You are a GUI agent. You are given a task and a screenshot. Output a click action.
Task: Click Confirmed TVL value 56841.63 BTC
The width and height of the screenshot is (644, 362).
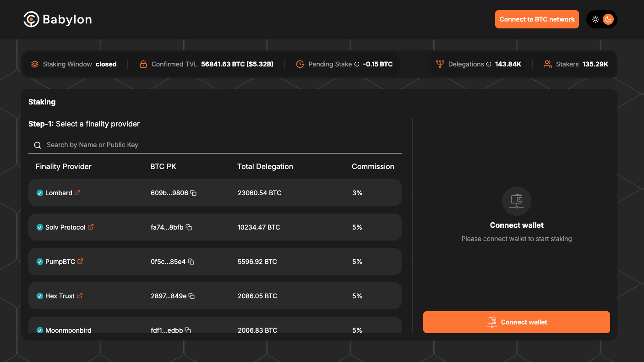(x=237, y=64)
